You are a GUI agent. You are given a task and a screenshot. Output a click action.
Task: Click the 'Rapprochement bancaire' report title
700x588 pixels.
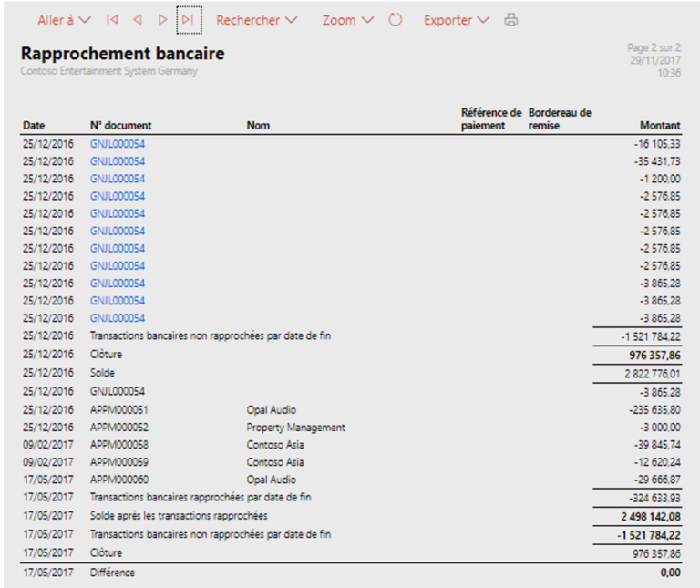tap(122, 54)
